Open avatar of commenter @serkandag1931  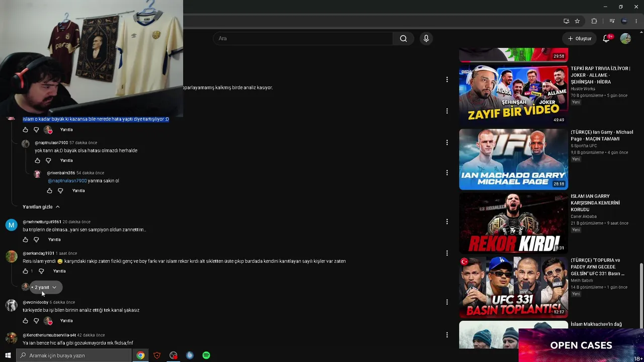11,256
